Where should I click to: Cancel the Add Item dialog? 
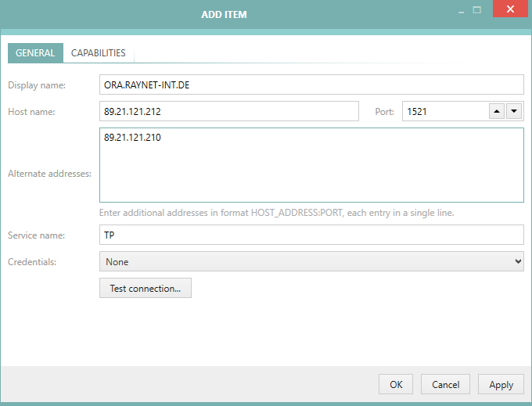tap(445, 384)
